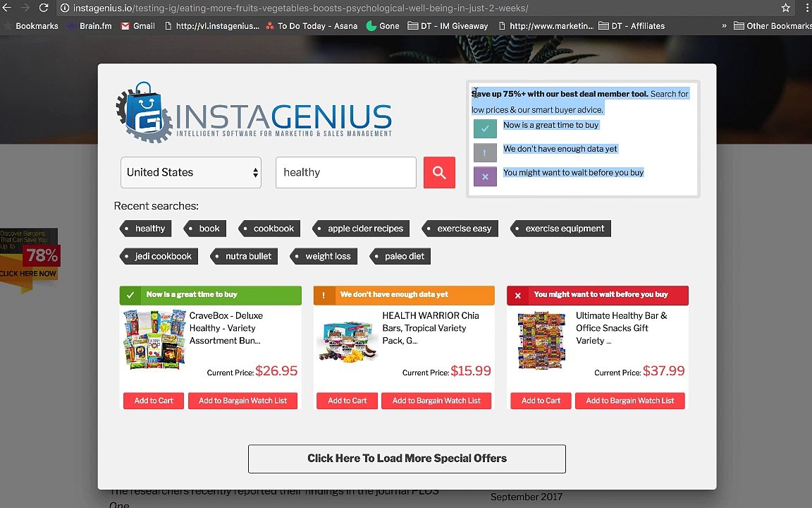The width and height of the screenshot is (812, 508).
Task: Add CraveBox Deluxe Healthy to cart
Action: tap(154, 401)
